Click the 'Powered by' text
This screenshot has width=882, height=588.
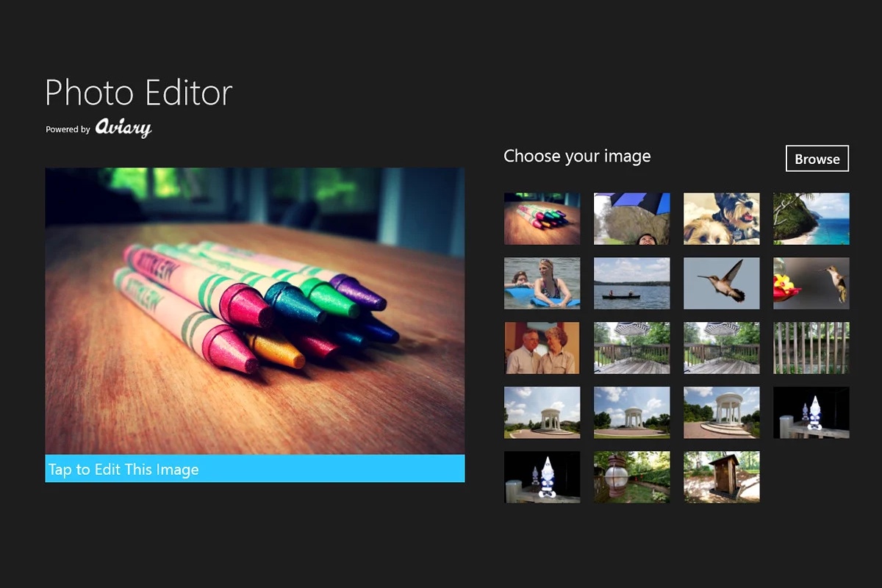68,129
